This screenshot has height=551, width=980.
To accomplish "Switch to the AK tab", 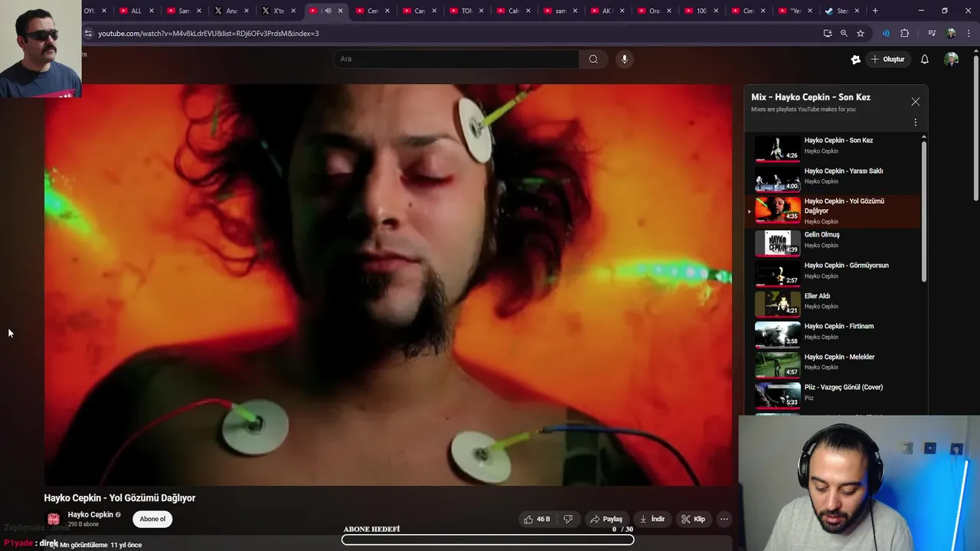I will click(607, 11).
